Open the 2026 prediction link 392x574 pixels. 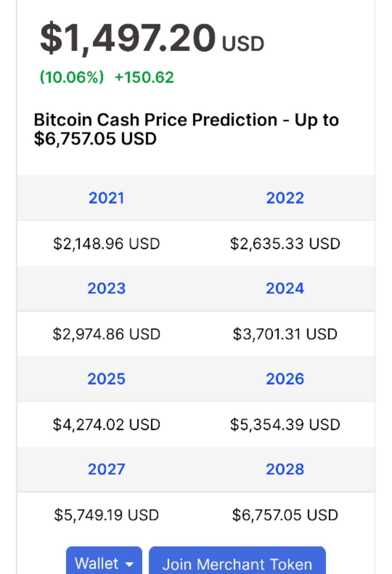[x=285, y=379]
